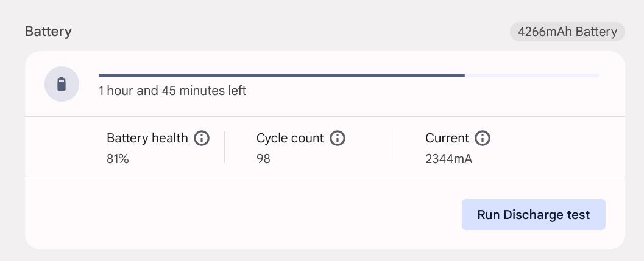Screen dimensions: 644x261
Task: Click empty card area beside Run Discharge test
Action: [x=243, y=215]
